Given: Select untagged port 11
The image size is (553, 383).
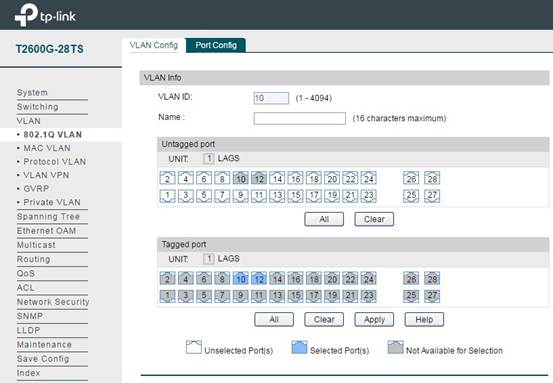Looking at the screenshot, I should tap(259, 196).
